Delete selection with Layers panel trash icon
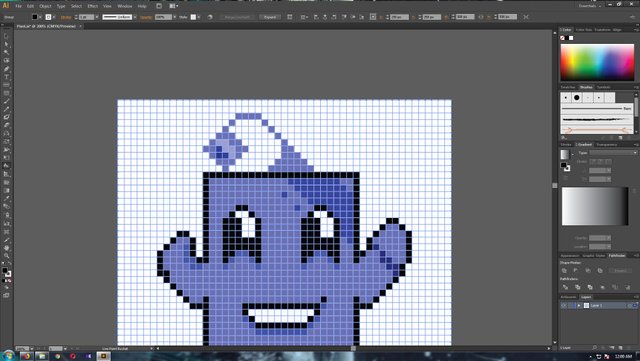This screenshot has width=640, height=361. click(x=629, y=348)
